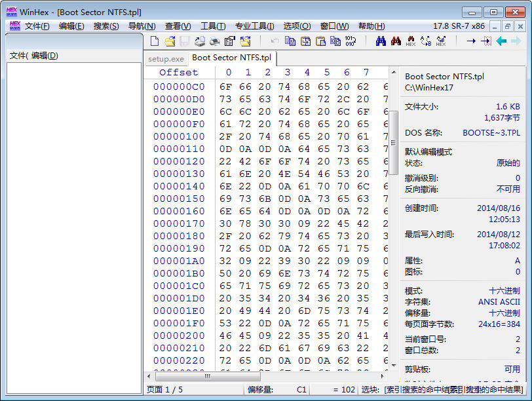Click the 页面 1 / 5 status field
532x401 pixels.
195,389
